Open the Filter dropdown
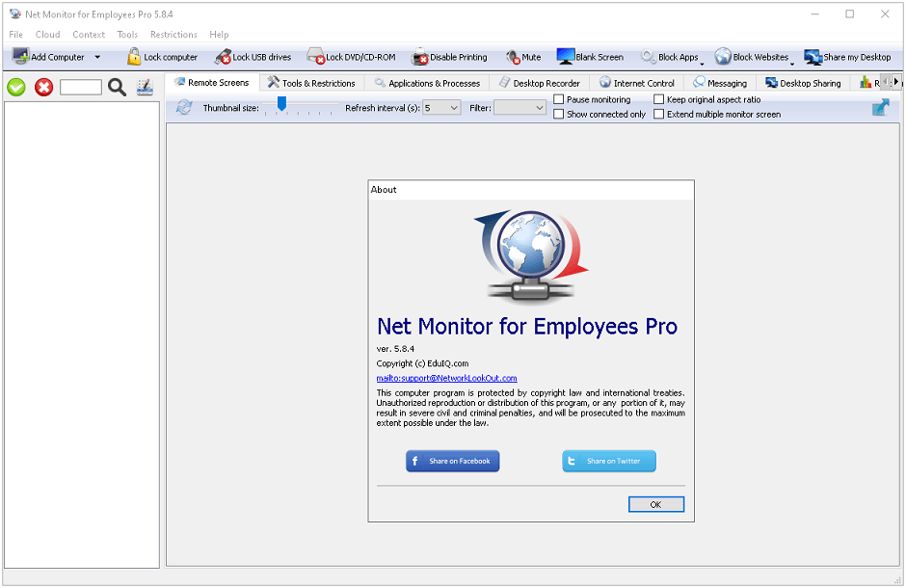Screen dimensions: 906x588 (x=520, y=107)
